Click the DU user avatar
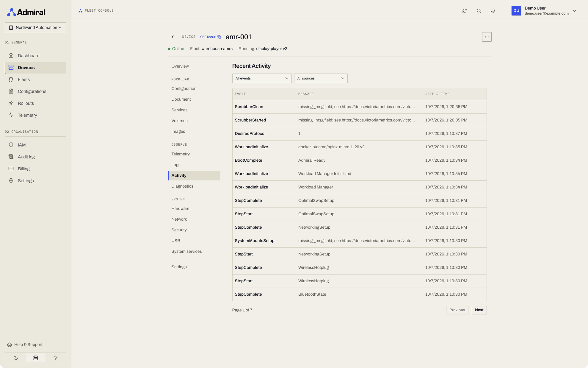Image resolution: width=588 pixels, height=368 pixels. point(516,11)
